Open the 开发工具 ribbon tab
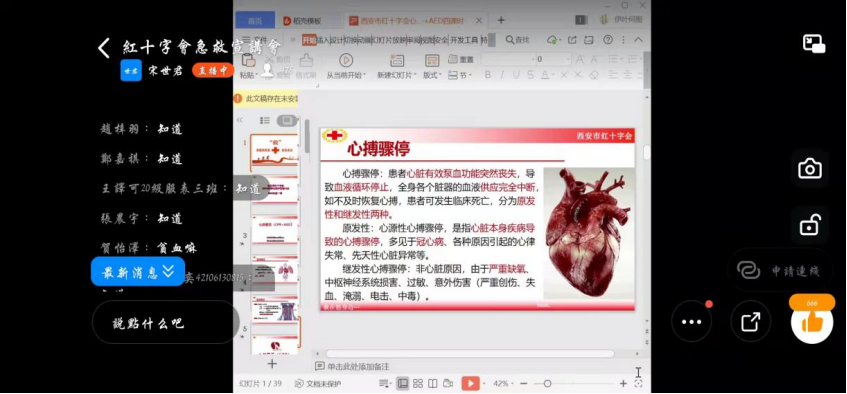Screen dimensions: 847x394 tap(464, 40)
